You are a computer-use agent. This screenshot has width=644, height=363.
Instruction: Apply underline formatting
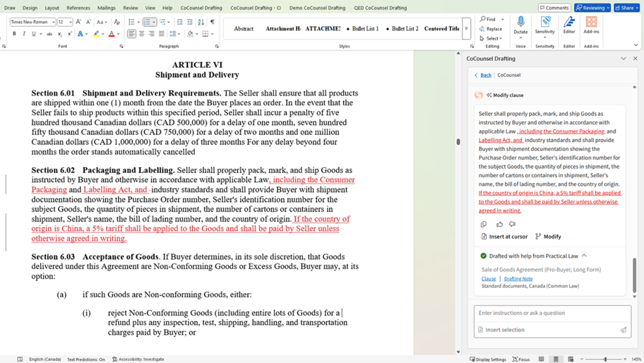coord(34,34)
